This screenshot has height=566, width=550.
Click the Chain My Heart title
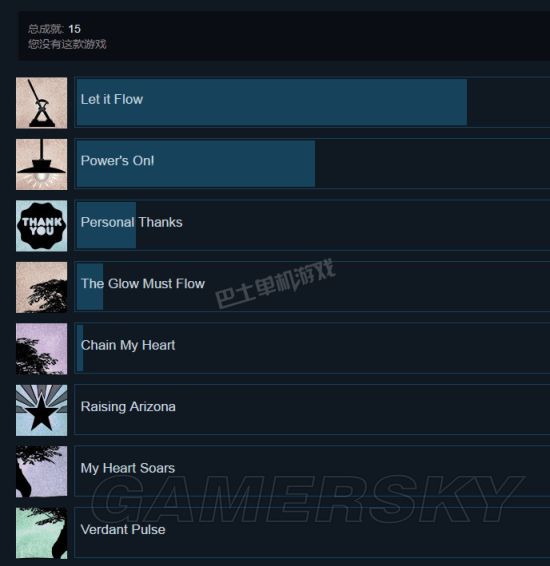pyautogui.click(x=128, y=345)
